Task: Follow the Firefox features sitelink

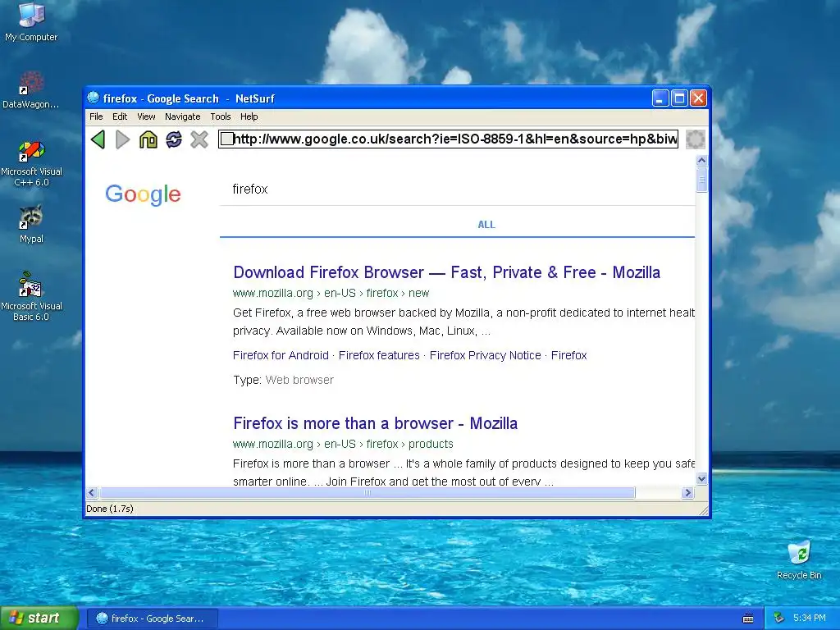Action: coord(379,355)
